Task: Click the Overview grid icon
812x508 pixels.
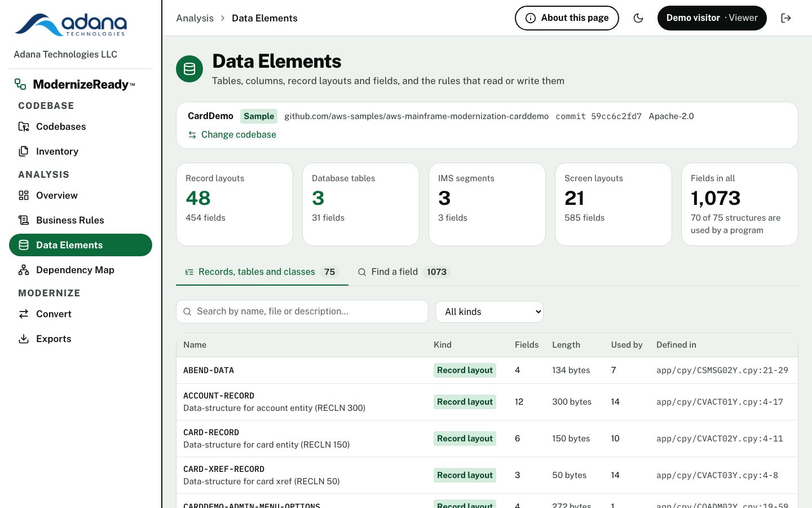Action: (24, 195)
